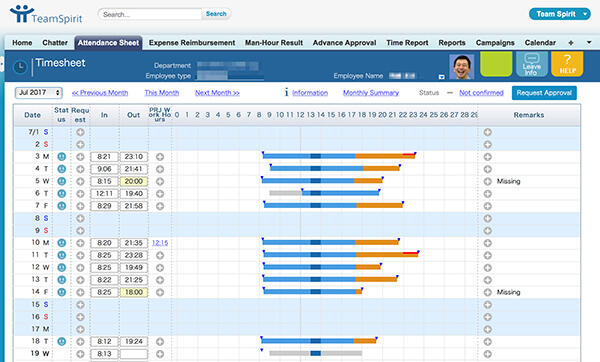The width and height of the screenshot is (600, 362).
Task: Open the Reports tab
Action: [452, 43]
